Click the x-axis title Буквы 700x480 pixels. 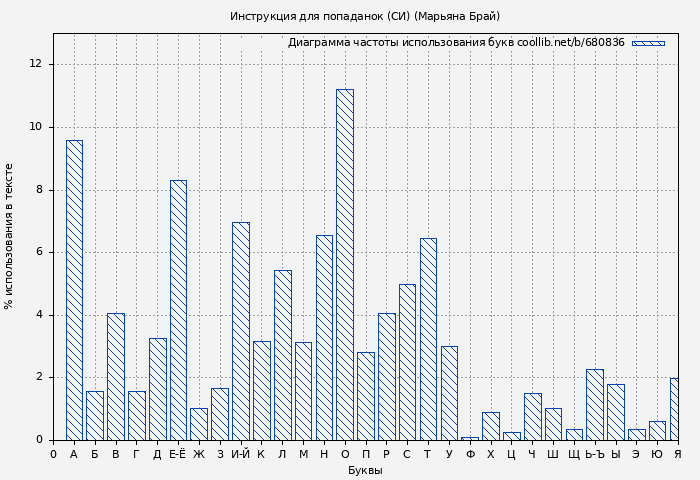365,470
